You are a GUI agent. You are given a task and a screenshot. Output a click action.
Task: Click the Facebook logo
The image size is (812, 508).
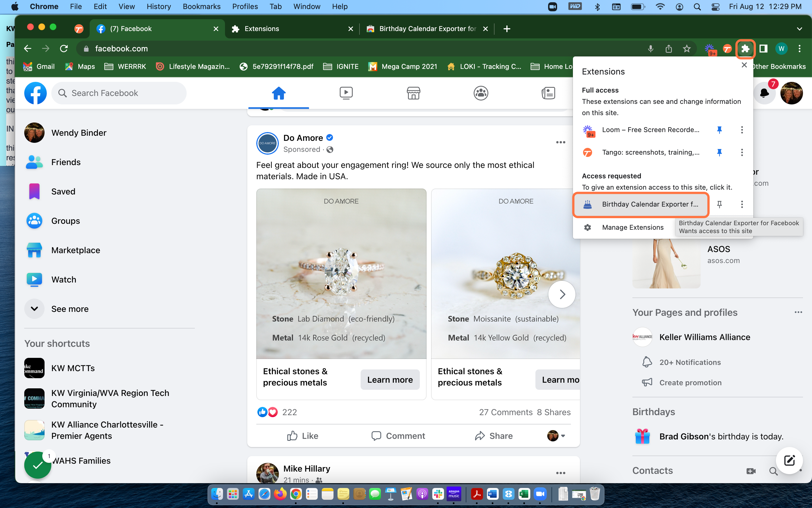(x=36, y=93)
